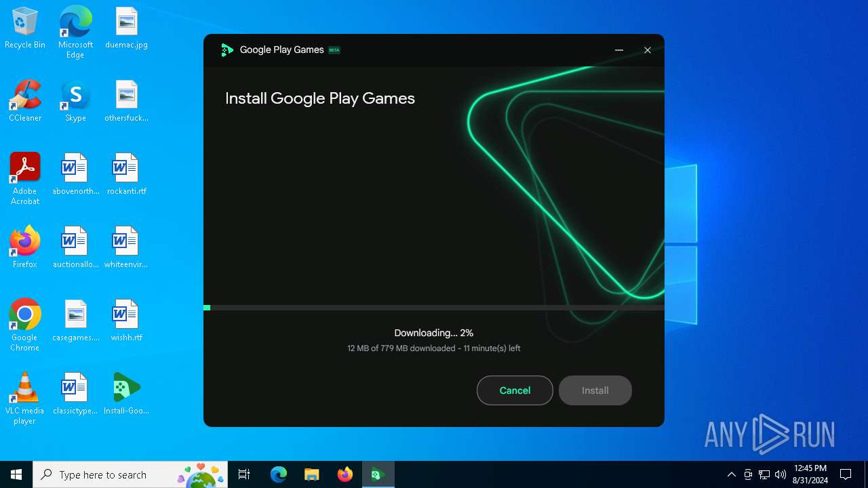
Task: Click the BETA badge in title bar
Action: 334,50
